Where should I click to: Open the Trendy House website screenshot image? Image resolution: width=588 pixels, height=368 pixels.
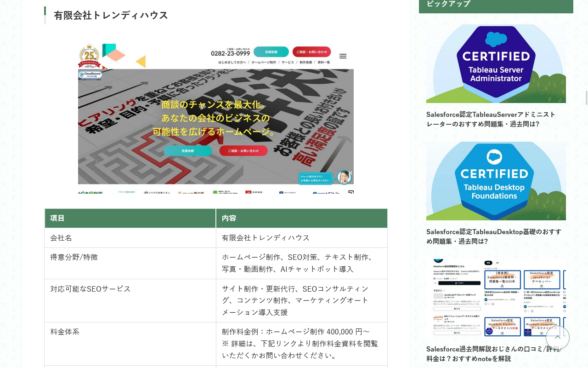pos(216,119)
